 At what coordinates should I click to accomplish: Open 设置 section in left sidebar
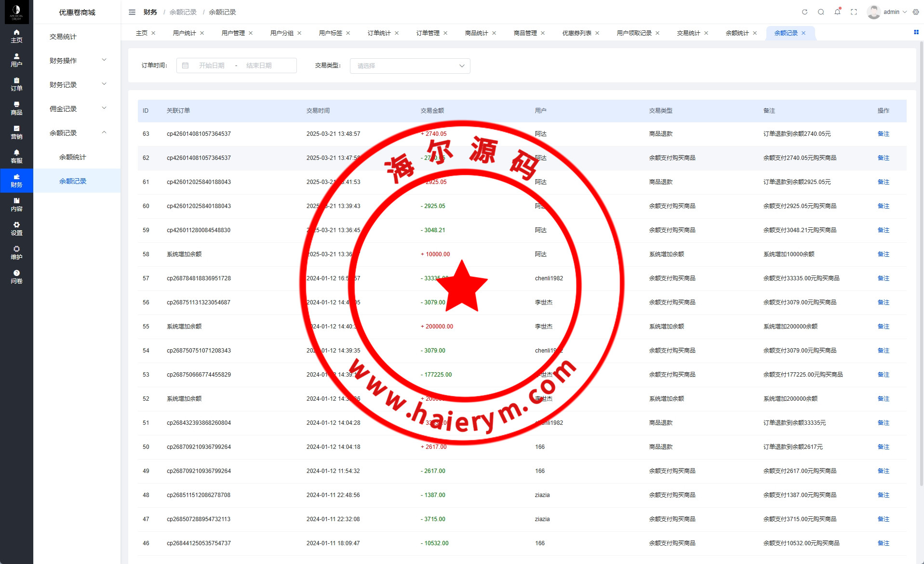click(x=16, y=228)
